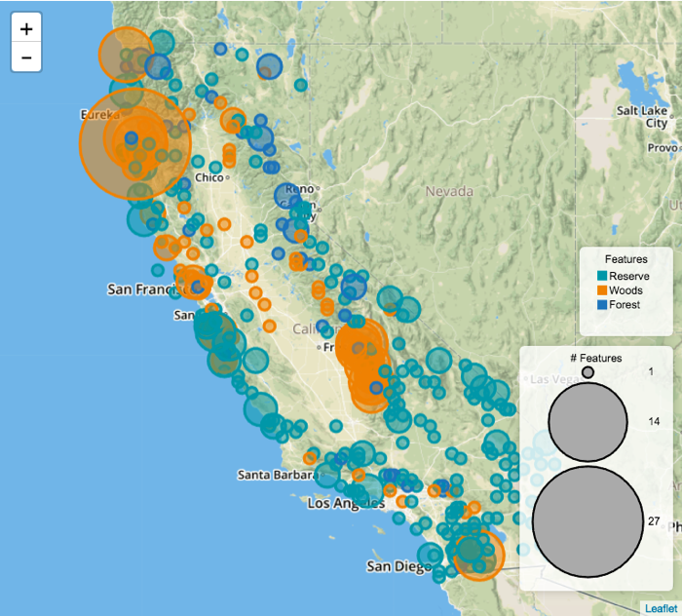Click the large orange marker near San Diego
682x616 pixels.
coord(477,555)
